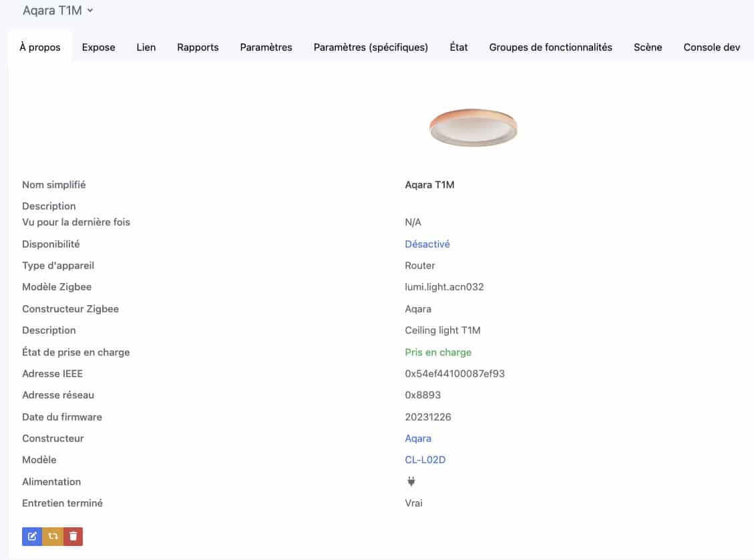
Task: Open the À propos tab
Action: [x=40, y=47]
